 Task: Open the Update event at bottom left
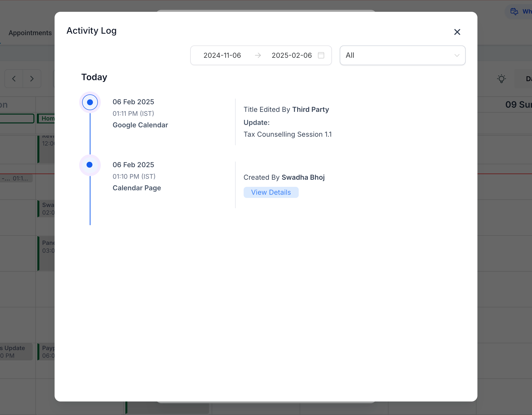(x=15, y=352)
